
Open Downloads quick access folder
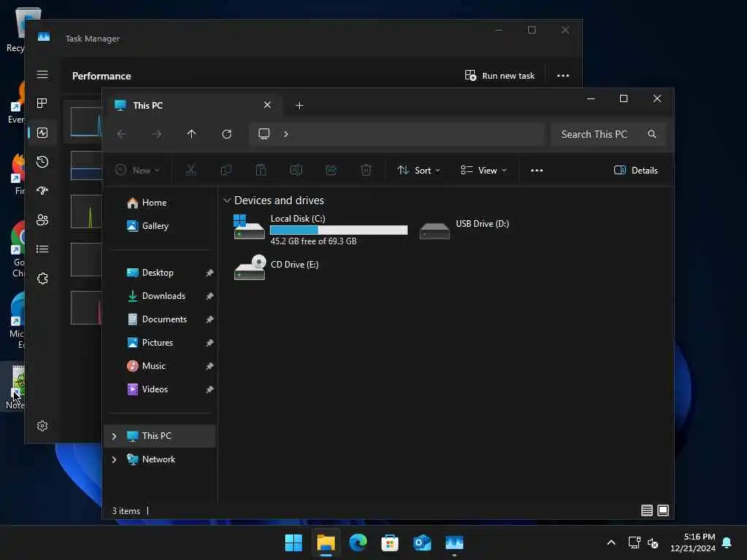[159, 296]
